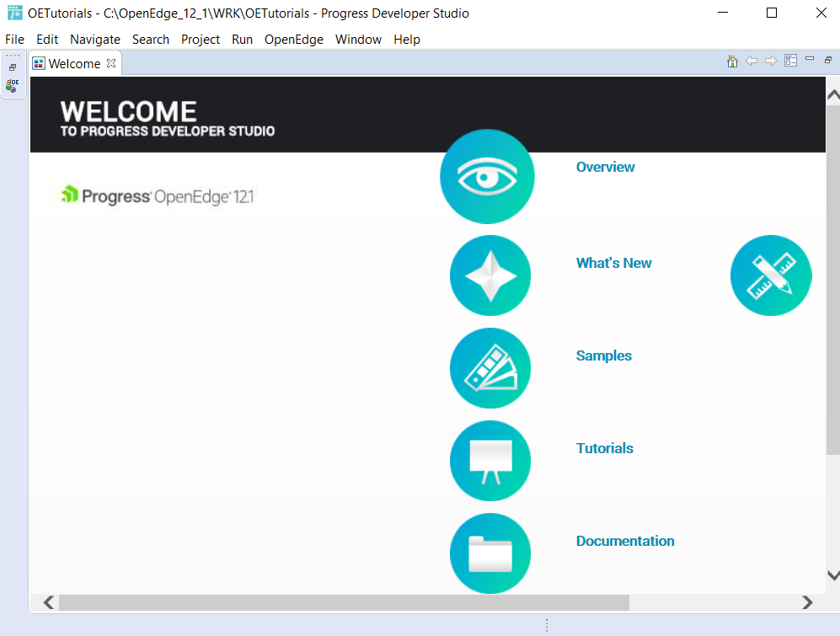The height and width of the screenshot is (636, 840).
Task: Open the Documentation link
Action: coord(625,541)
